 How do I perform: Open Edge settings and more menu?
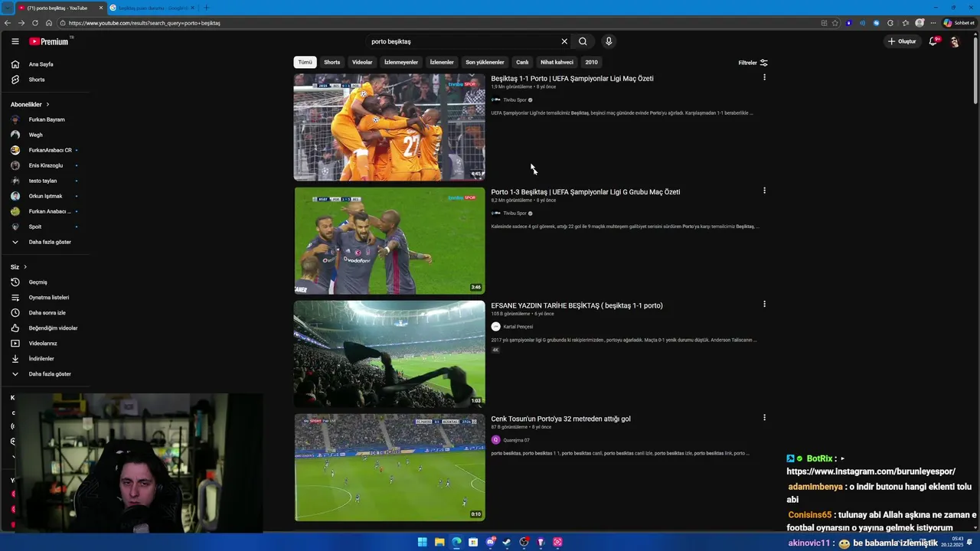point(933,23)
